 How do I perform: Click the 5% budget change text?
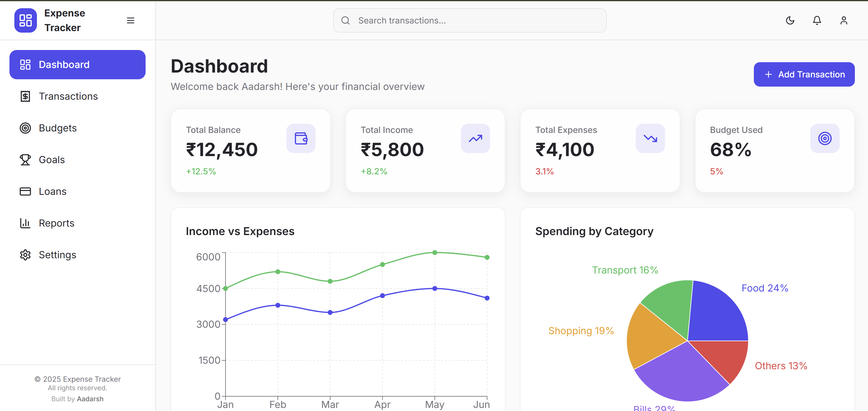point(716,171)
